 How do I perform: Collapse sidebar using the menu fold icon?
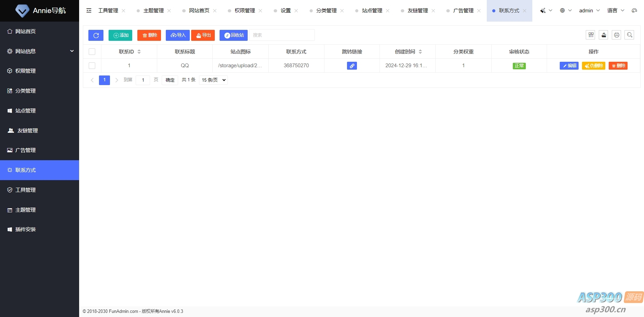[x=89, y=11]
